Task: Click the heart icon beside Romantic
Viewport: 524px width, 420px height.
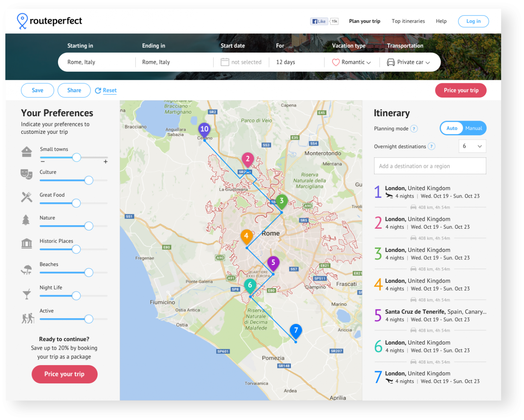Action: 336,62
